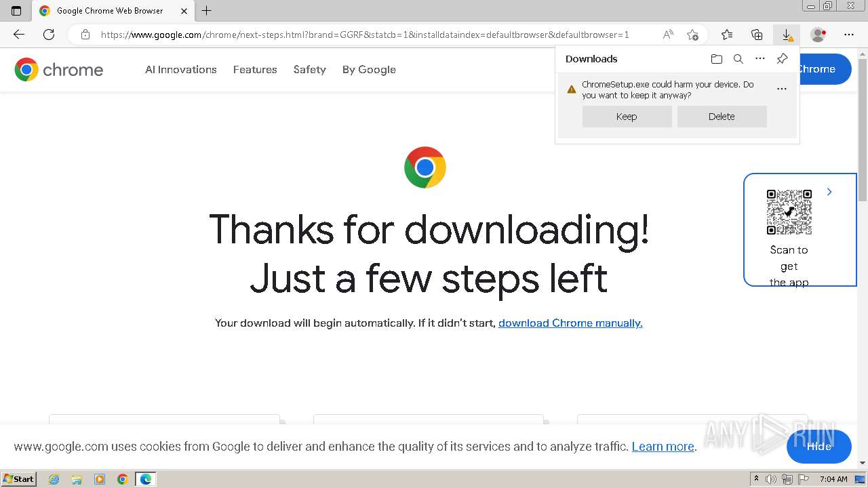Open Read aloud icon in address bar
Viewport: 868px width, 488px height.
coord(668,35)
